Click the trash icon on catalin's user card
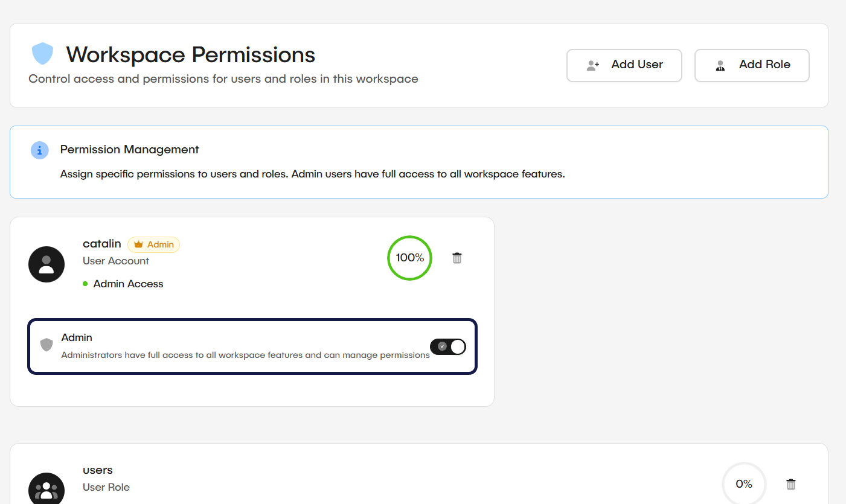This screenshot has height=504, width=846. pyautogui.click(x=457, y=258)
